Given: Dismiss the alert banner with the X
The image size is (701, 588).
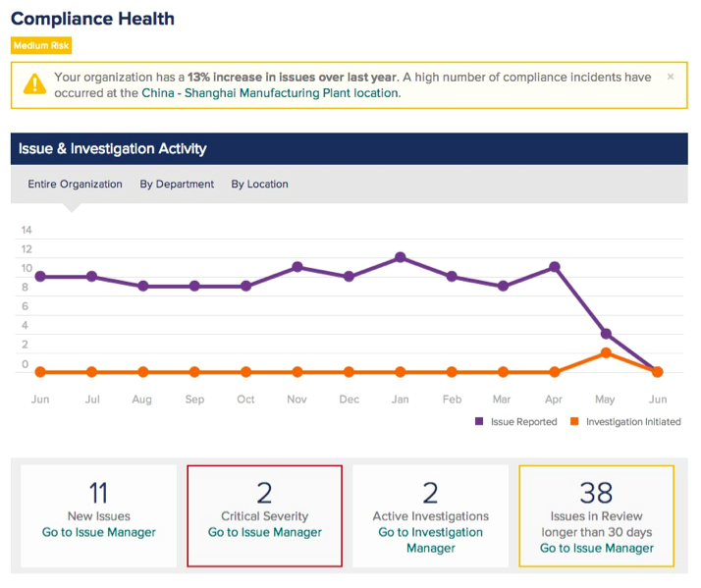Looking at the screenshot, I should 671,77.
